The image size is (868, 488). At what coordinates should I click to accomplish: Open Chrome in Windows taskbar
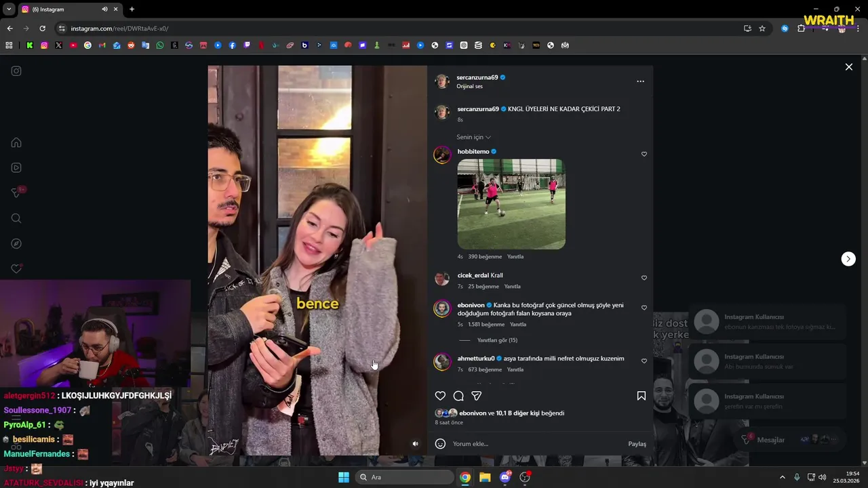(465, 477)
